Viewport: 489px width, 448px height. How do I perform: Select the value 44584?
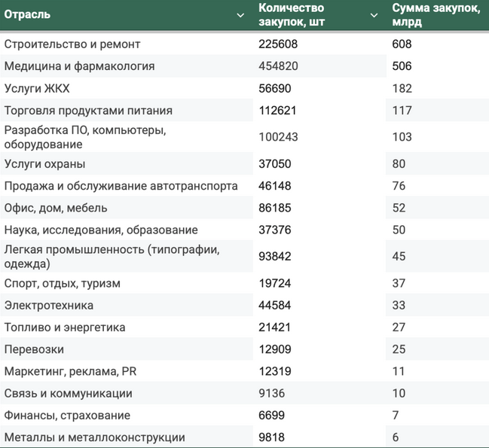[275, 305]
